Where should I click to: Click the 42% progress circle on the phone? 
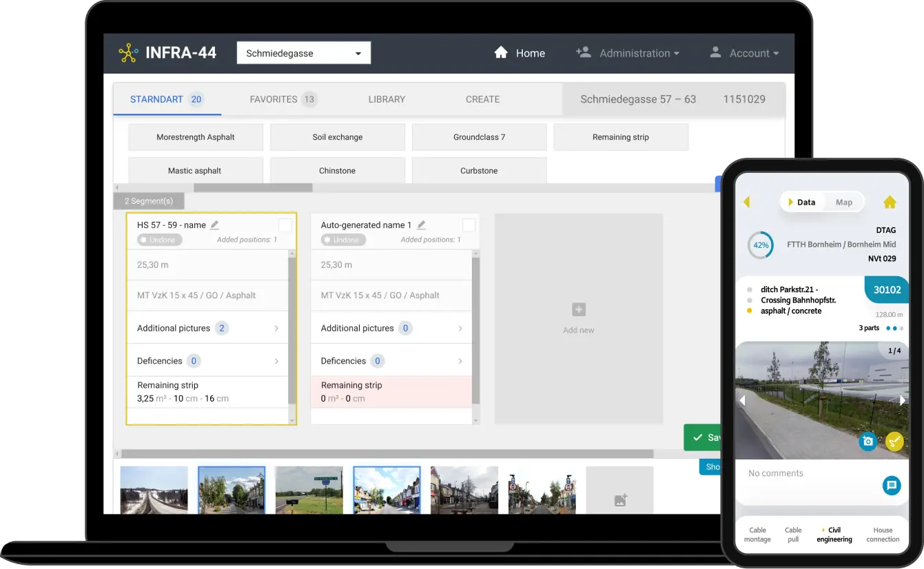point(760,245)
